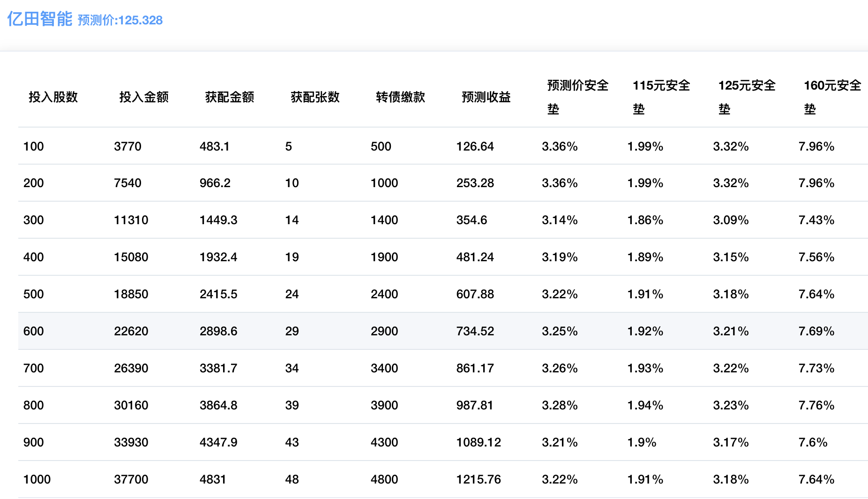Viewport: 868px width, 499px height.
Task: Select the 160元安全垫 column header
Action: coord(832,97)
